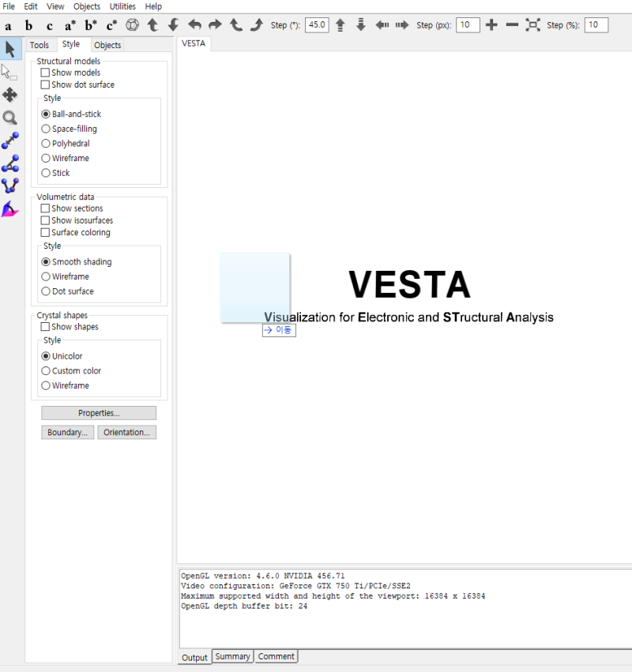
Task: Switch to the Objects tab
Action: (107, 45)
